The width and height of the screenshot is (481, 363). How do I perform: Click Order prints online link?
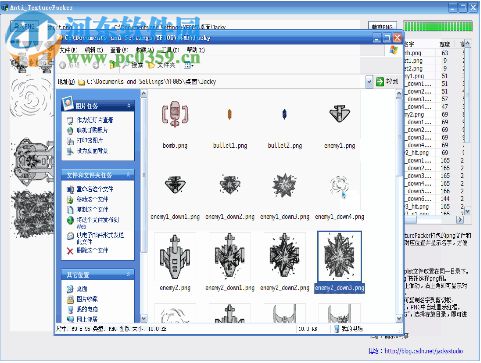[87, 130]
